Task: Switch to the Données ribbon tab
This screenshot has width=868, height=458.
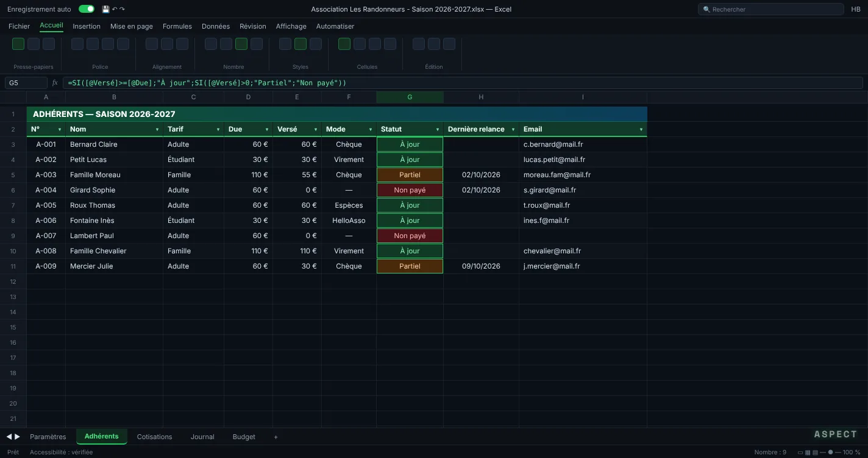Action: (216, 26)
